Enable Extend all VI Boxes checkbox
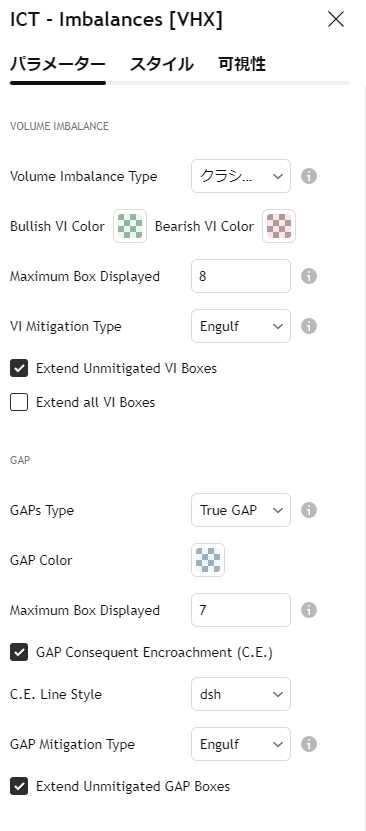 (x=19, y=403)
